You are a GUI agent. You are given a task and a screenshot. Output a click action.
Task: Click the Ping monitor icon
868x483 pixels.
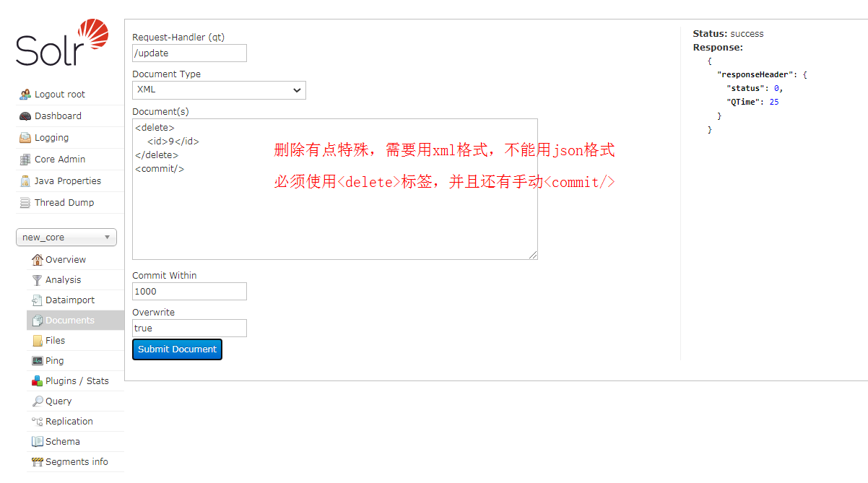coord(38,361)
